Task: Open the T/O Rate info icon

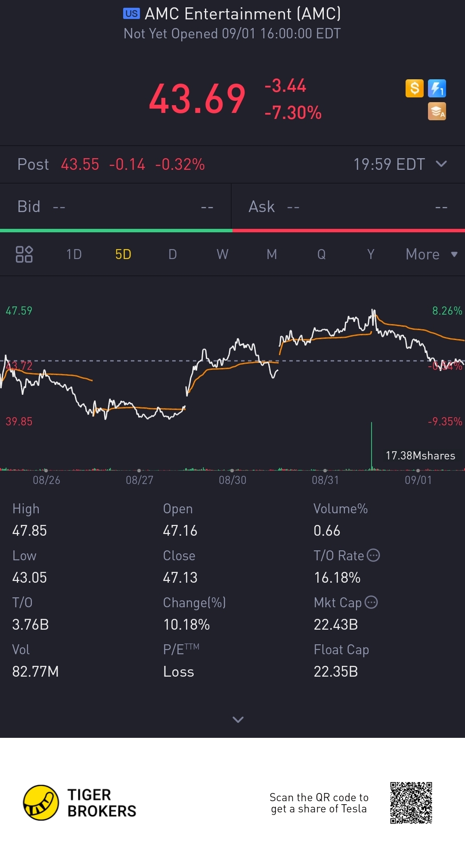Action: [373, 555]
